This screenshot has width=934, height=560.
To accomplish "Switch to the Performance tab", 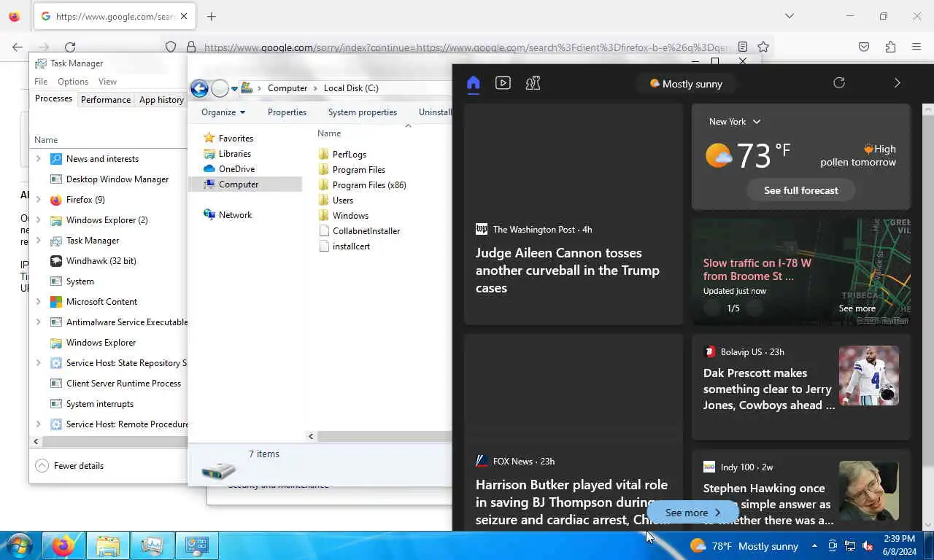I will click(x=106, y=100).
